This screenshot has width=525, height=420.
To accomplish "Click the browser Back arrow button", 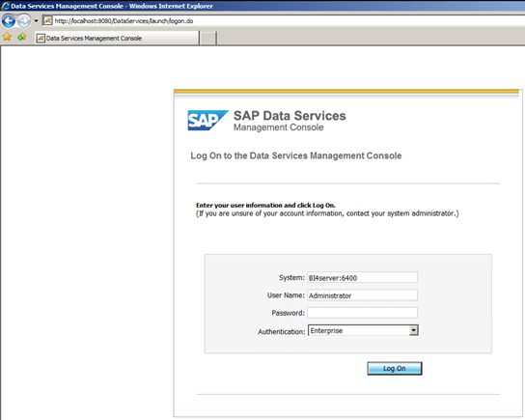I will pyautogui.click(x=8, y=21).
